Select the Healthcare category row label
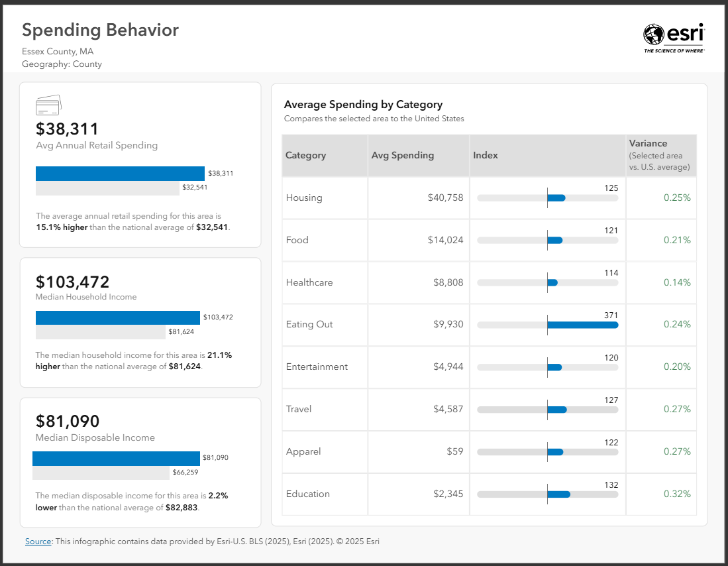This screenshot has height=566, width=728. [x=309, y=282]
